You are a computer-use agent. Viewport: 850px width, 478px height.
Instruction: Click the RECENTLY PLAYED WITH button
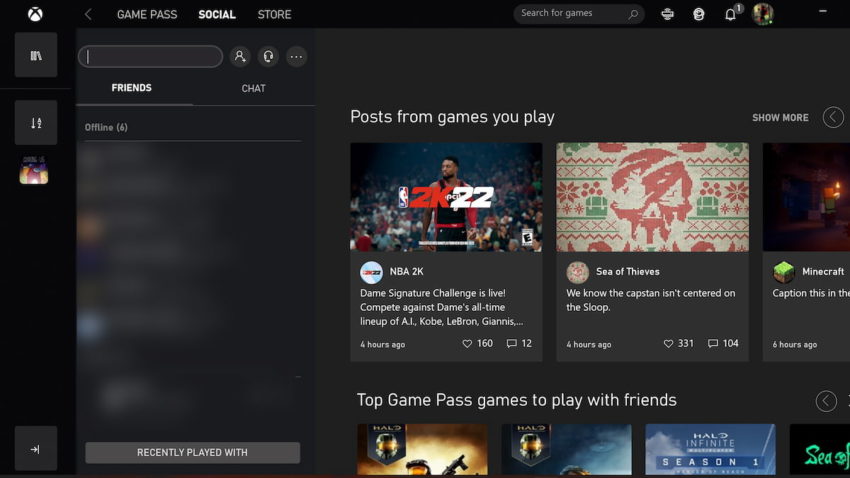(192, 453)
